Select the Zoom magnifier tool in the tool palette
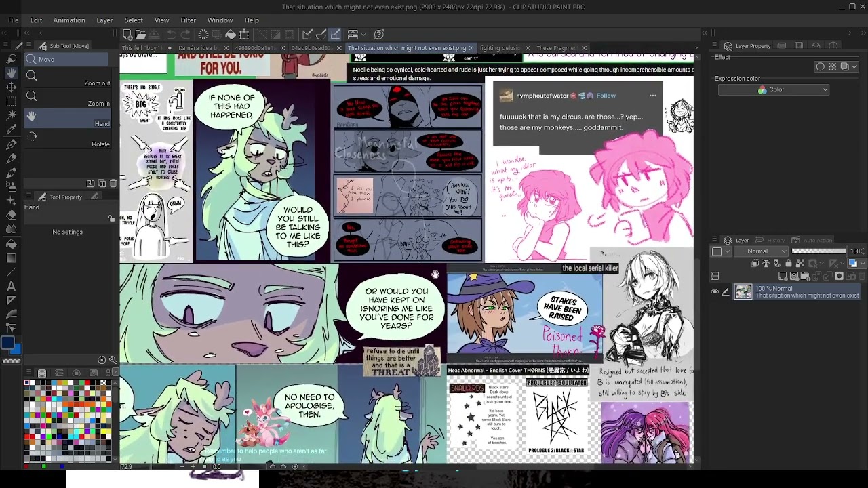 [x=12, y=59]
